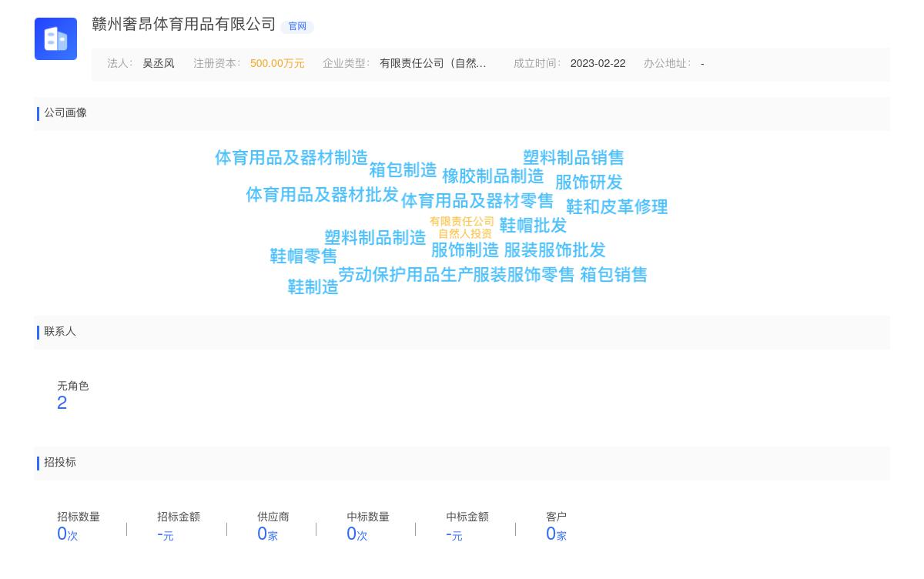The height and width of the screenshot is (579, 924).
Task: Click the 无角色 label
Action: (x=73, y=387)
